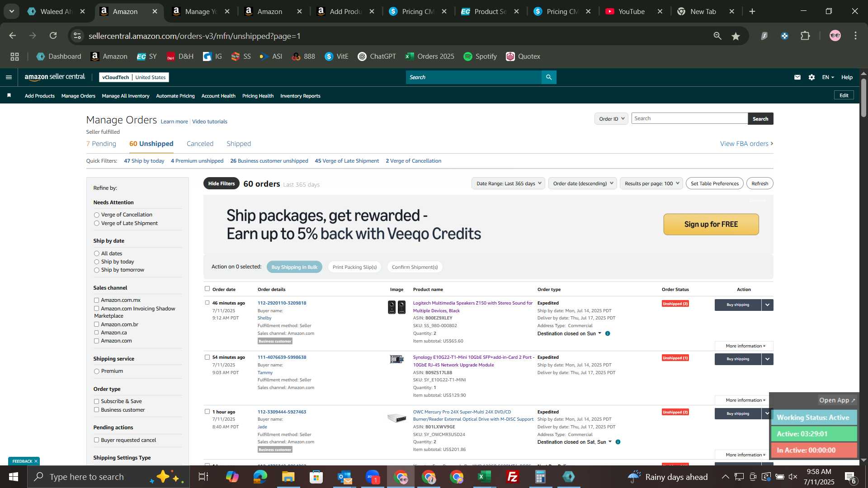Select the Verge of Cancellation radio filter

click(96, 215)
